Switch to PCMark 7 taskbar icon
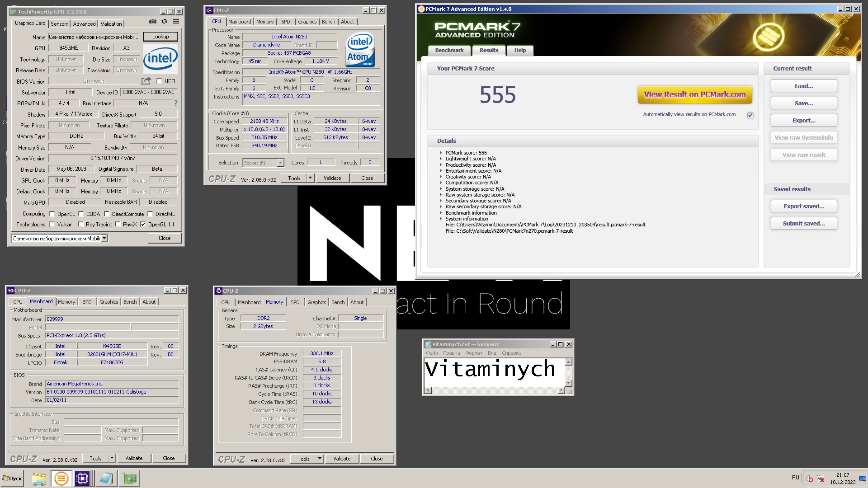Image resolution: width=868 pixels, height=488 pixels. [x=61, y=479]
